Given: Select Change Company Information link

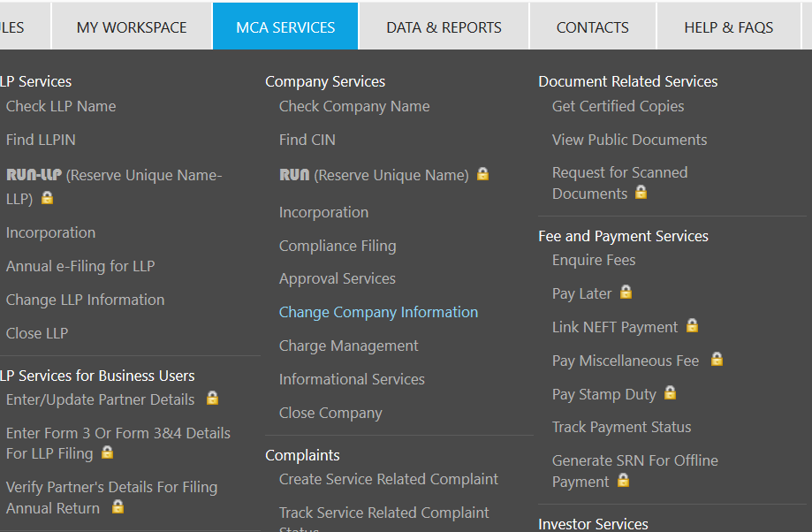Looking at the screenshot, I should (378, 312).
